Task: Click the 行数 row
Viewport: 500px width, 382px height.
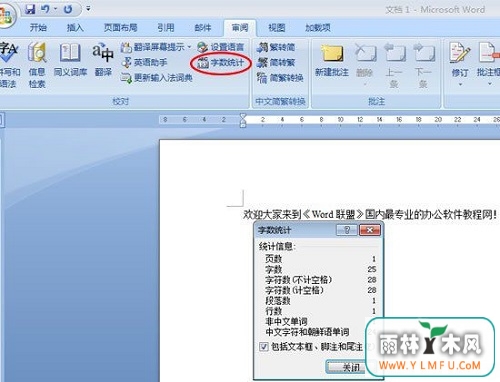Action: coord(321,311)
